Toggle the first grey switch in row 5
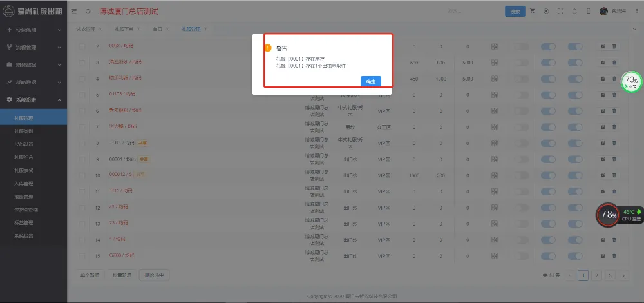This screenshot has height=303, width=644. (x=521, y=95)
